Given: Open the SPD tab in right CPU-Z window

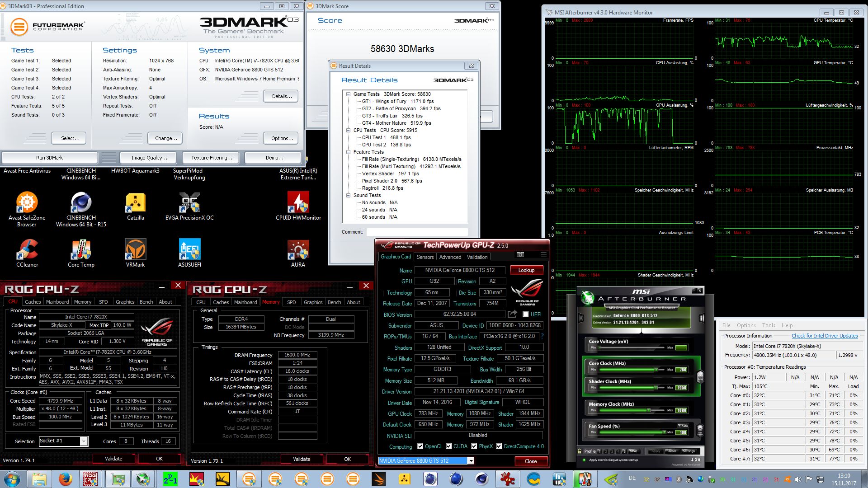Looking at the screenshot, I should coord(291,302).
